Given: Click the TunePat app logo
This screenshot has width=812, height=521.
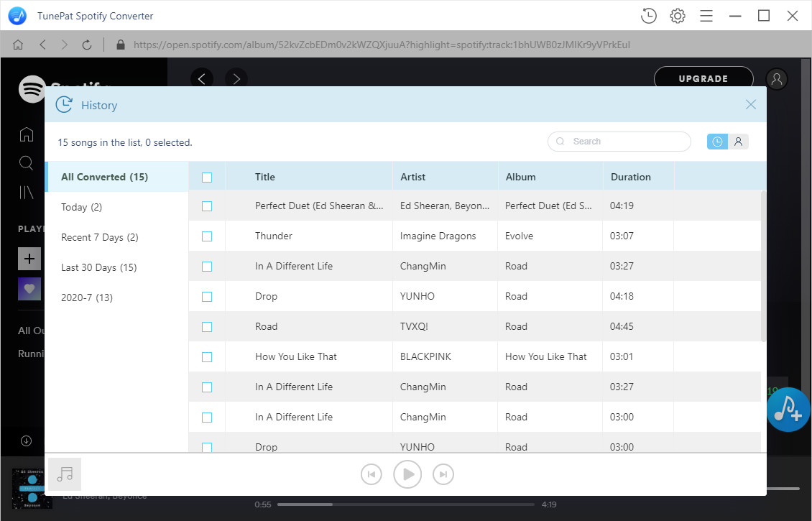Looking at the screenshot, I should pyautogui.click(x=17, y=16).
